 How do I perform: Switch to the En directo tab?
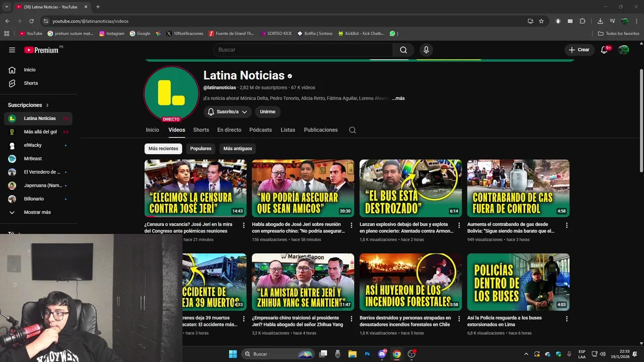(229, 130)
